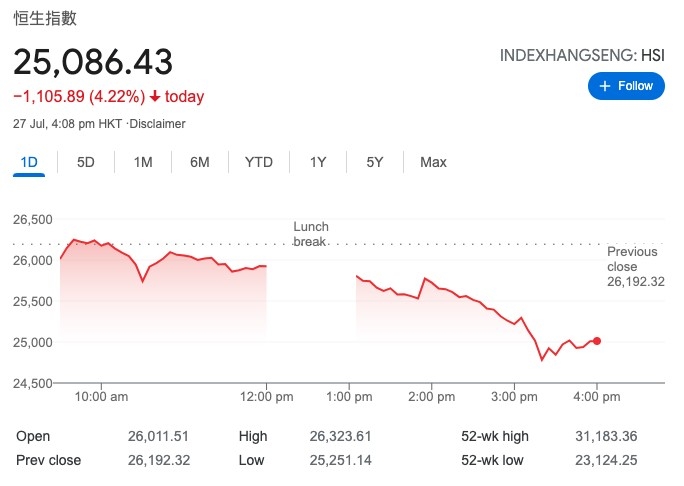Click the 恒生指數 title
Viewport: 684px width, 486px height.
pyautogui.click(x=45, y=18)
